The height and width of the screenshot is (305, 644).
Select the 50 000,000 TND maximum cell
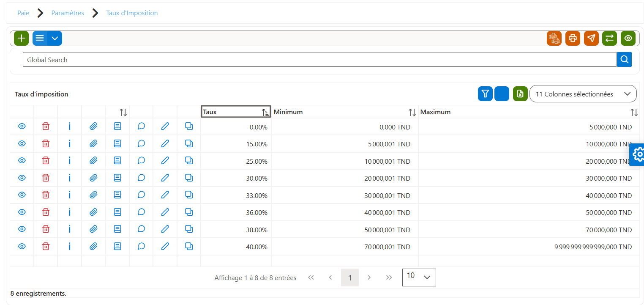point(529,212)
